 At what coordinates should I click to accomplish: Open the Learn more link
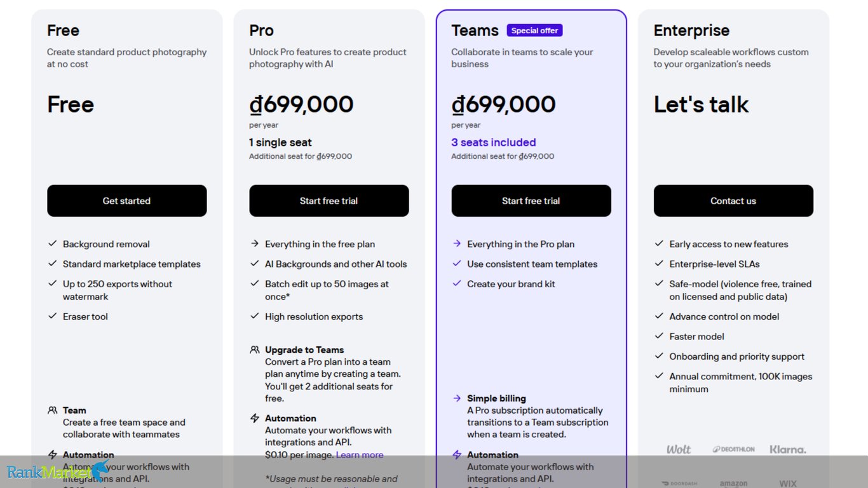tap(360, 455)
